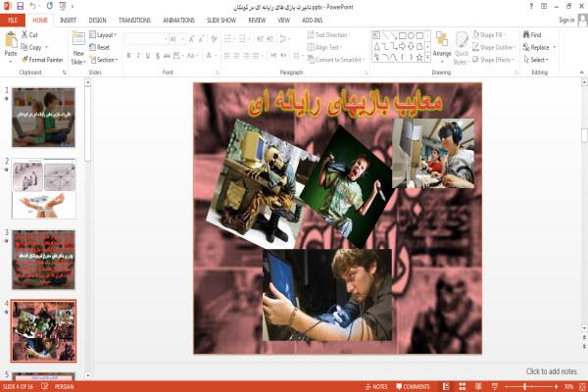Reset the slide layout

(x=100, y=47)
